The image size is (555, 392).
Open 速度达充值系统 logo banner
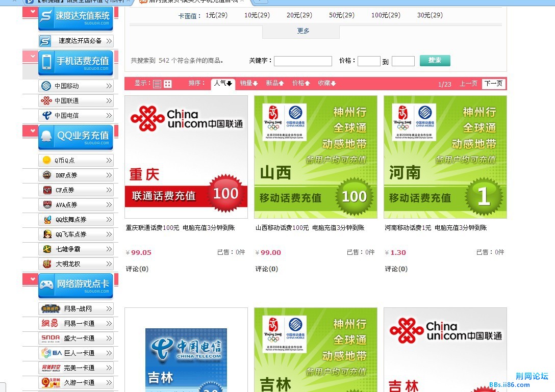75,18
